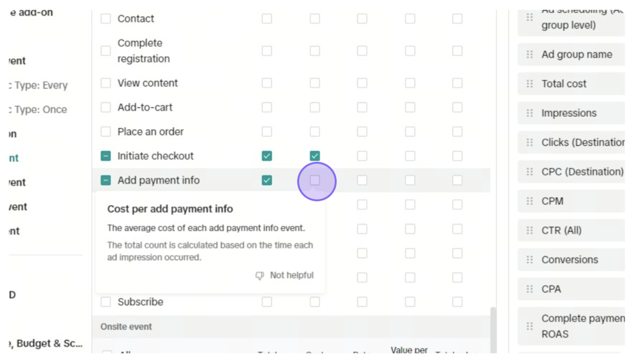Enable the Add-to-cart row checkbox
The width and height of the screenshot is (633, 364).
coord(106,108)
